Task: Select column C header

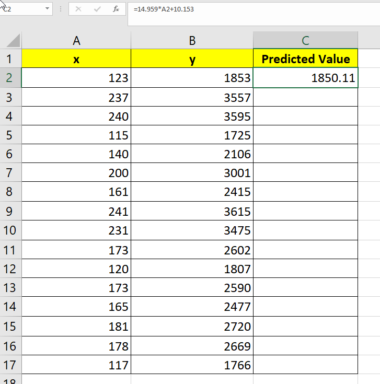Action: pos(305,41)
